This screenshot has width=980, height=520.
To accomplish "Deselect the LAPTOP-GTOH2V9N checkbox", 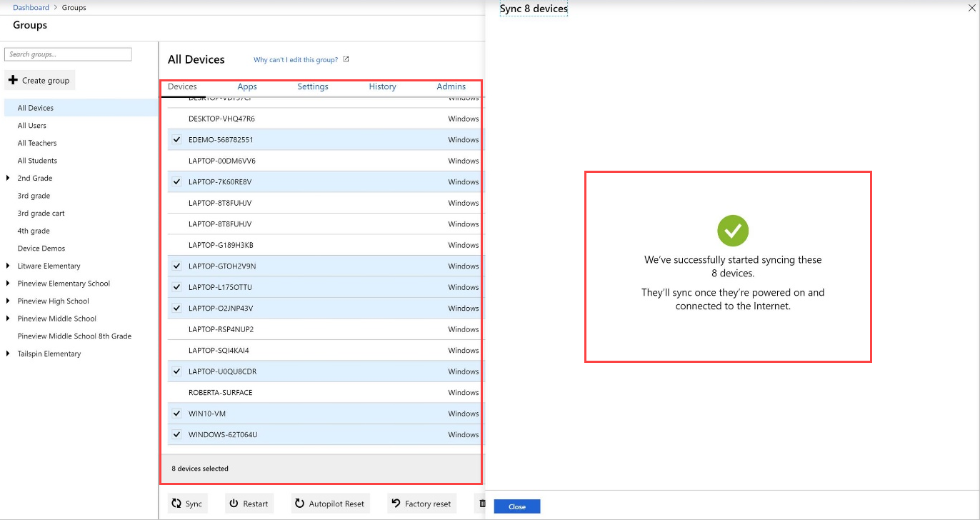I will point(176,266).
